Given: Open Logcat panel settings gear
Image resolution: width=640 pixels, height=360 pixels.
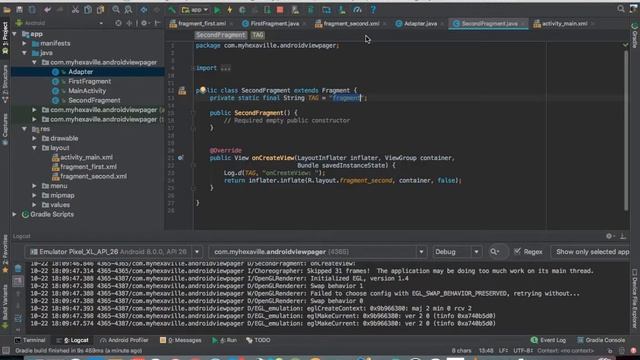Looking at the screenshot, I should tap(609, 236).
